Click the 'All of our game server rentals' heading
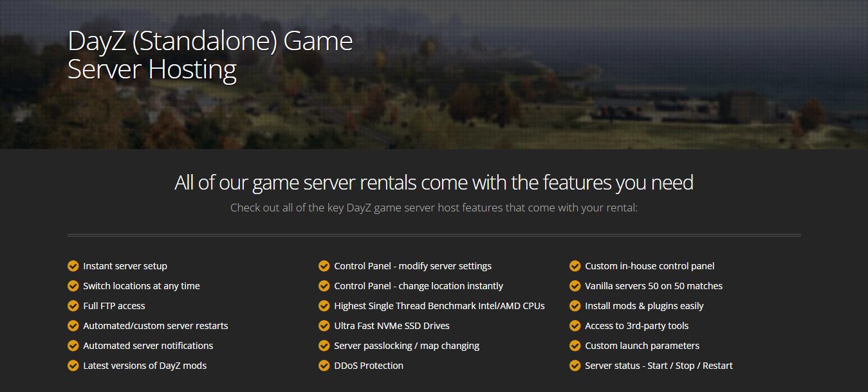The image size is (868, 392). click(x=434, y=183)
